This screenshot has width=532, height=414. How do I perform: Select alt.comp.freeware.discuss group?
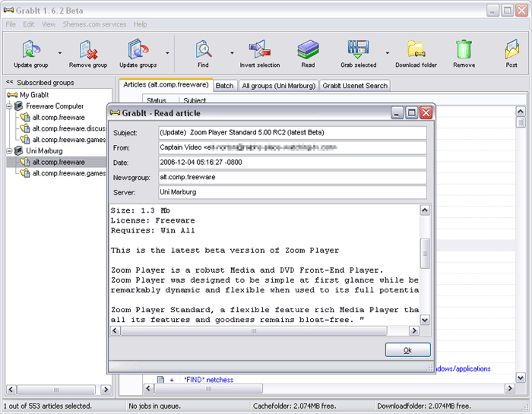69,128
